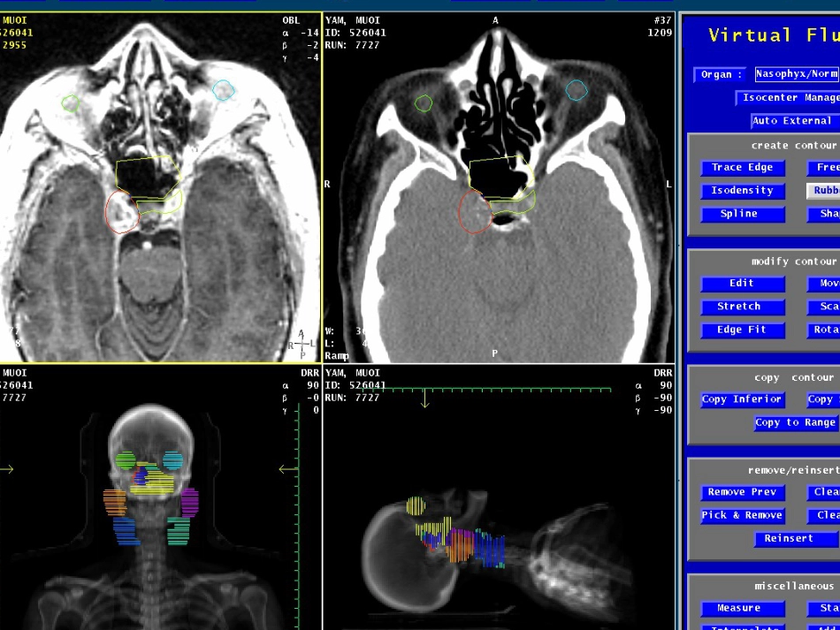Select the Edge Fit option
This screenshot has width=840, height=630.
(743, 330)
